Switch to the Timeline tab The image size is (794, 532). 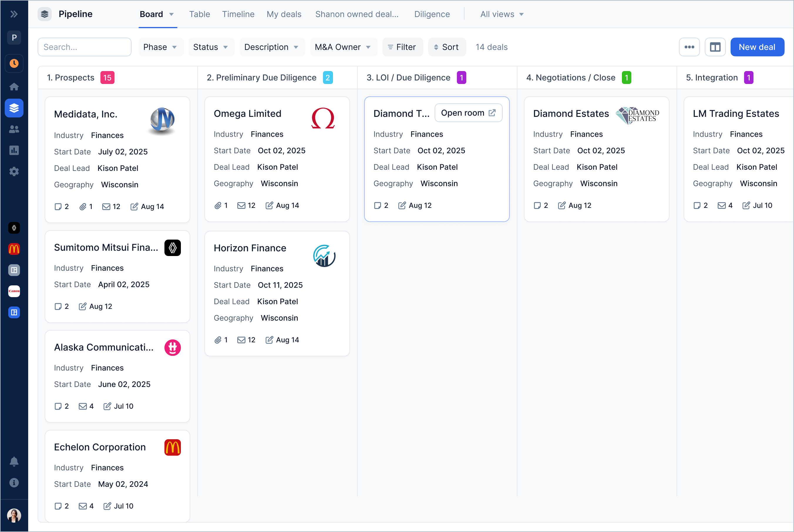point(238,14)
